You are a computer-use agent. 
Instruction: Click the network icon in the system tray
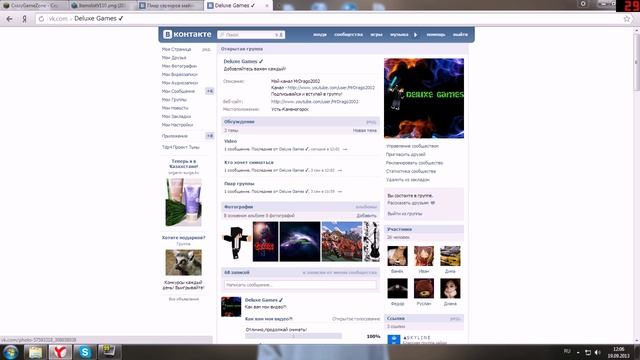588,352
